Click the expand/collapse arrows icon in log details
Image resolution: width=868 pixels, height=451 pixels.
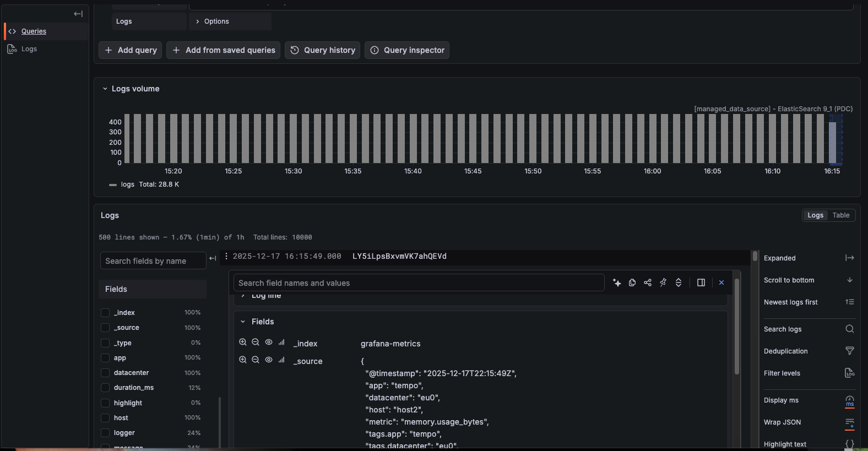point(679,282)
